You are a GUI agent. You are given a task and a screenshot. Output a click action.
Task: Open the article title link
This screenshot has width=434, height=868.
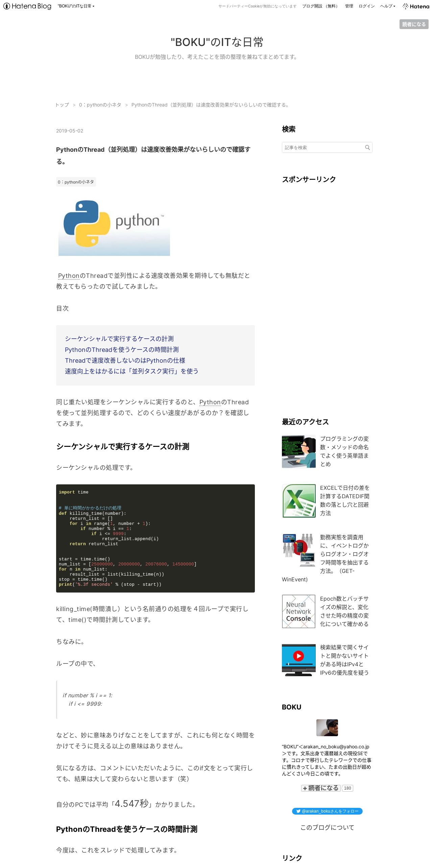tap(153, 155)
